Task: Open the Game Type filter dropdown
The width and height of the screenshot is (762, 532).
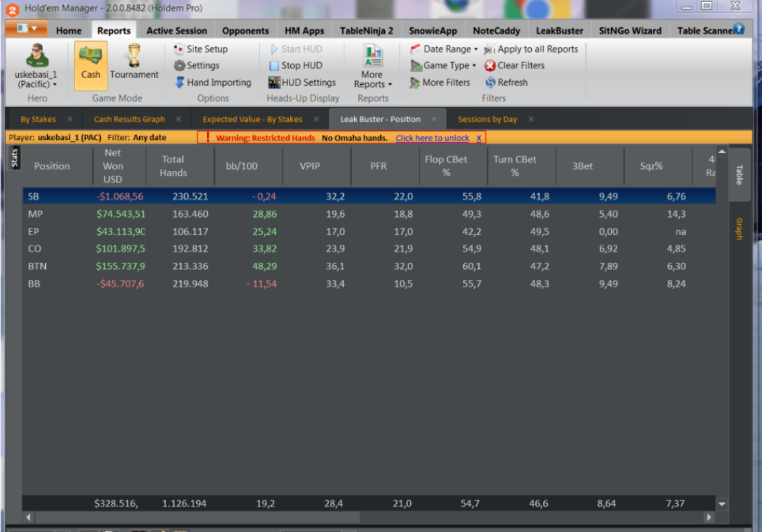Action: (x=443, y=66)
